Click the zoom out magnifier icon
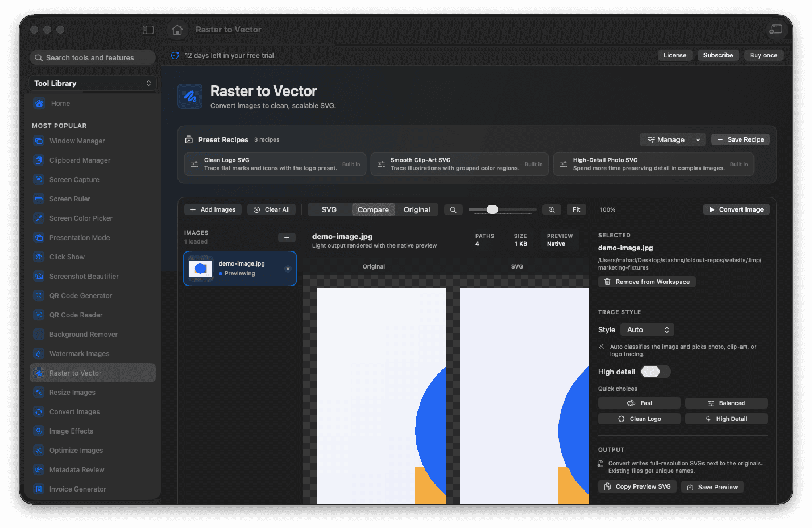Image resolution: width=812 pixels, height=528 pixels. [453, 210]
